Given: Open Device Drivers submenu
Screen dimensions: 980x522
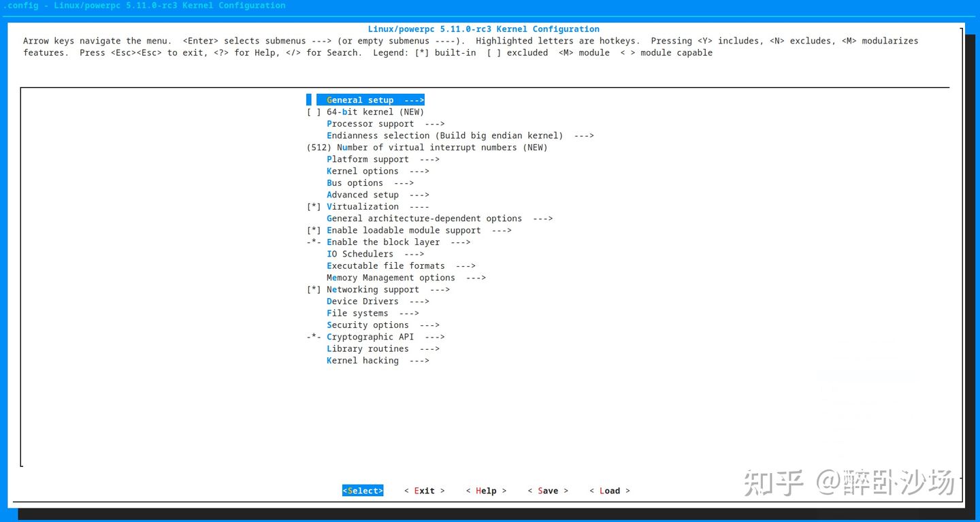Looking at the screenshot, I should click(378, 301).
